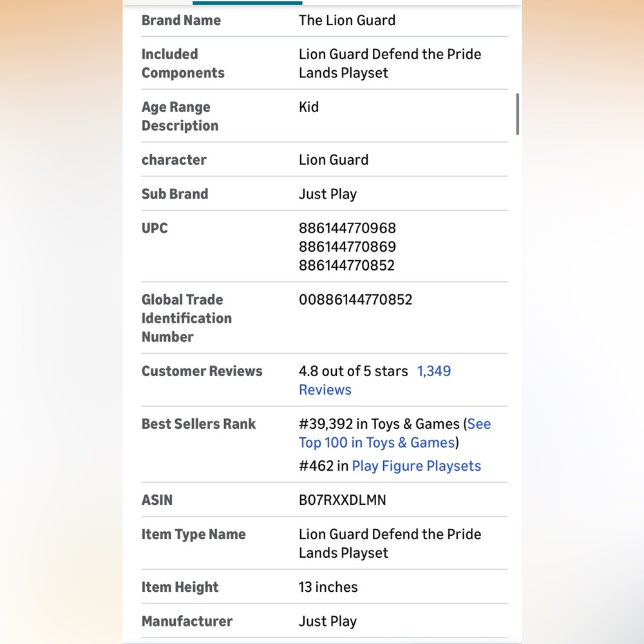Click the third UPC number 886144770852
644x644 pixels.
click(x=346, y=265)
